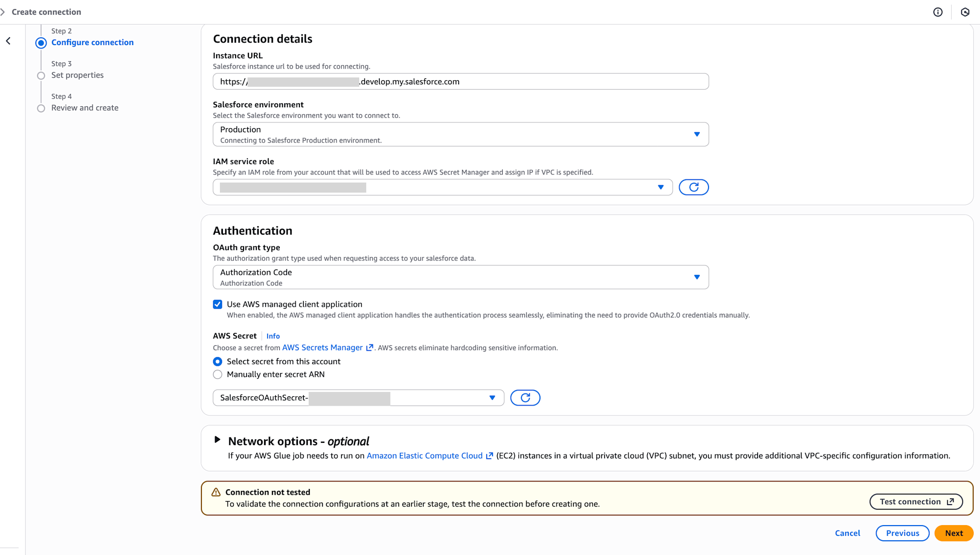The height and width of the screenshot is (555, 980).
Task: Select the Select secret from this account option
Action: tap(217, 362)
